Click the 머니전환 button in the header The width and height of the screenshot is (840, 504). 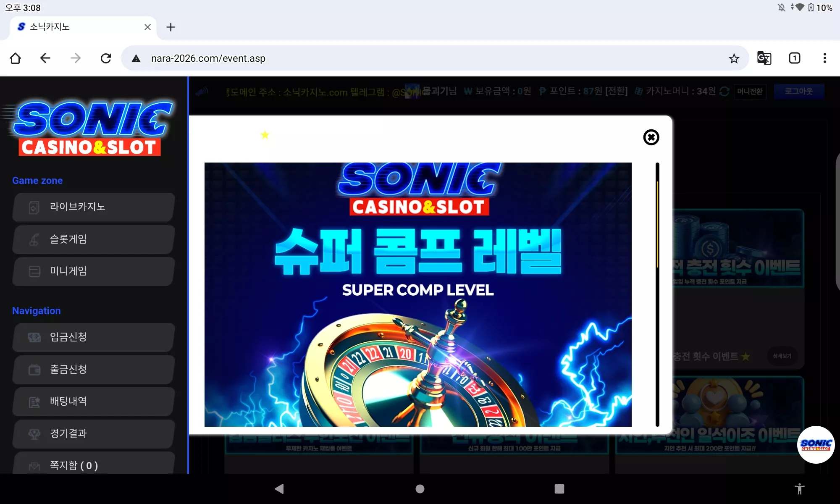point(750,92)
